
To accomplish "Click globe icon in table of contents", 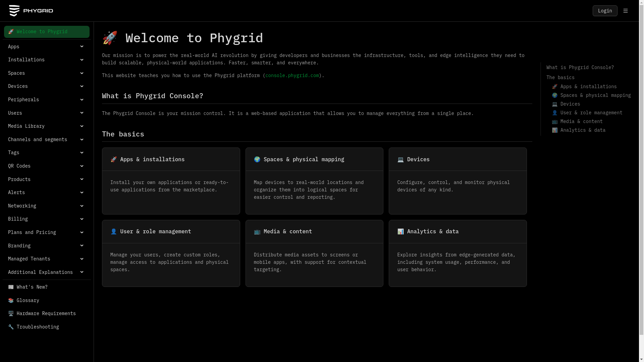I will tap(555, 95).
